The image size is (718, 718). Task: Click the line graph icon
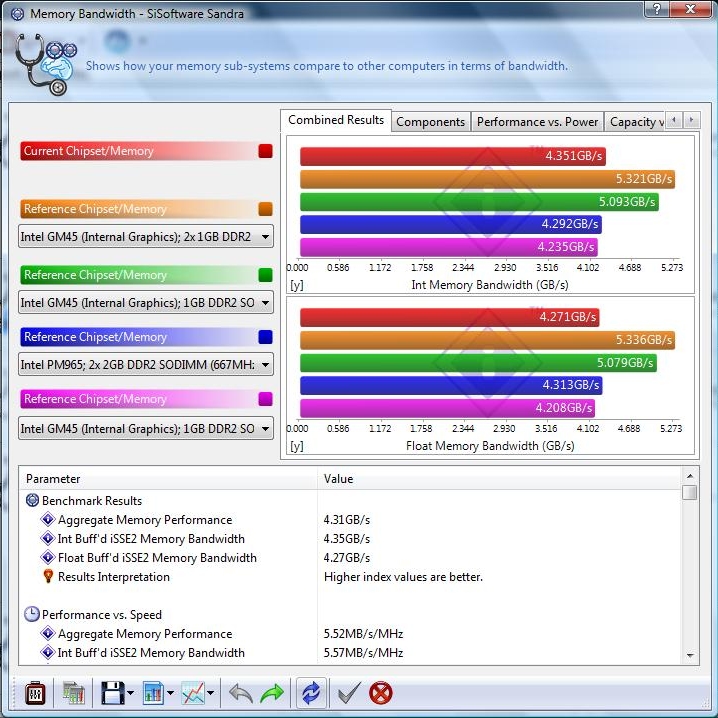(193, 693)
